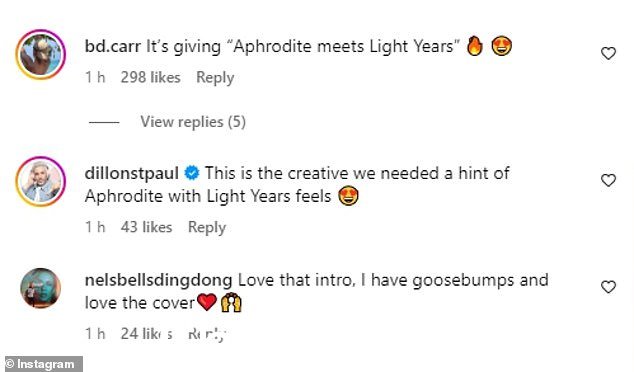Expand View replies (5) thread
634x372 pixels.
(193, 122)
